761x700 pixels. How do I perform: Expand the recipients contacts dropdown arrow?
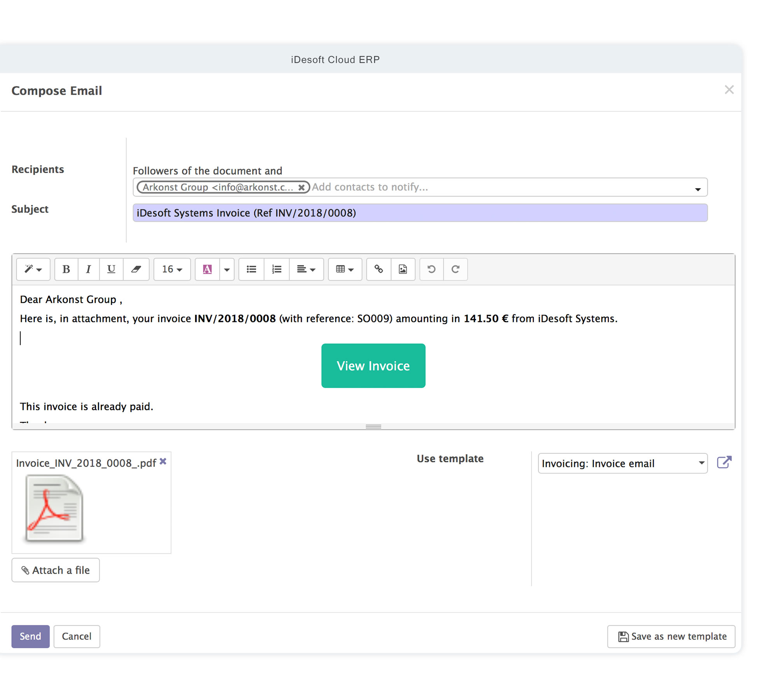tap(698, 189)
